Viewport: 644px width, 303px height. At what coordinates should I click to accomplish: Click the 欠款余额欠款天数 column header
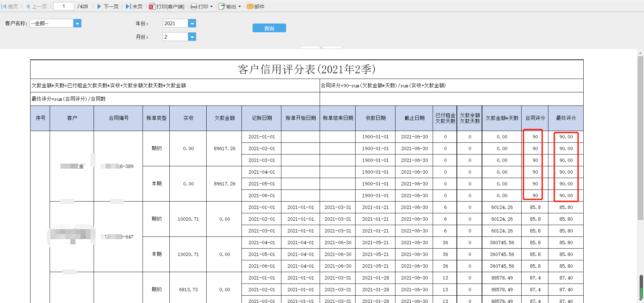[470, 118]
